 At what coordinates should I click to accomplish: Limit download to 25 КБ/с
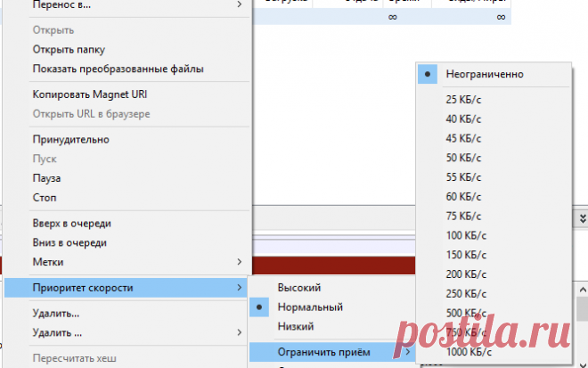(494, 100)
